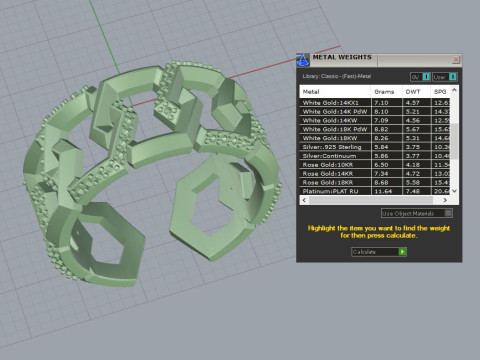Select the Rose Gold:14KR row

point(375,174)
